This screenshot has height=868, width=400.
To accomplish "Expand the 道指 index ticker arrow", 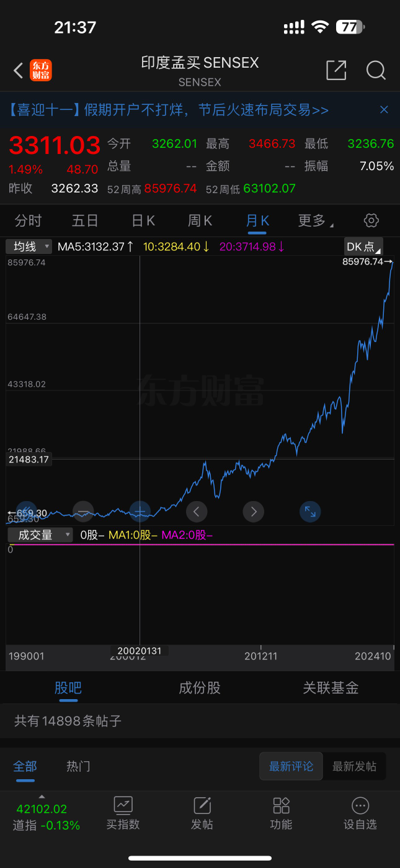I will 42,797.
